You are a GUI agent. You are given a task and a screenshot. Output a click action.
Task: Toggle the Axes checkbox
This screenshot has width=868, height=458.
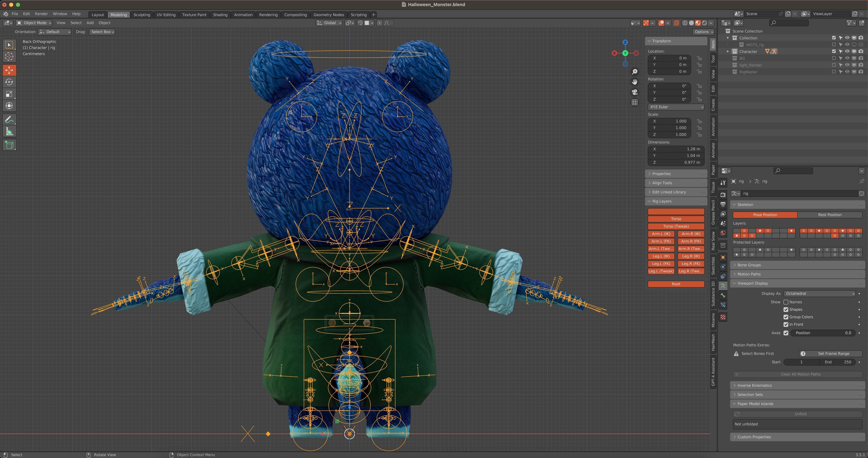click(x=786, y=333)
